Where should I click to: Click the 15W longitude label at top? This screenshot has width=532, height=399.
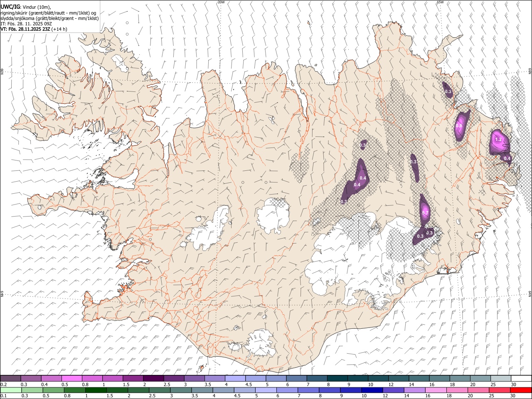440,2
